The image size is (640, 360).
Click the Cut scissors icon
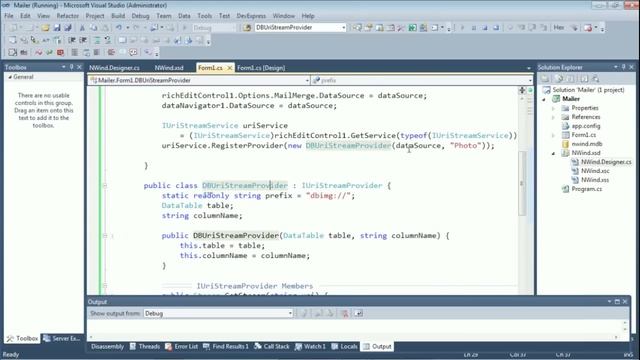[x=82, y=28]
